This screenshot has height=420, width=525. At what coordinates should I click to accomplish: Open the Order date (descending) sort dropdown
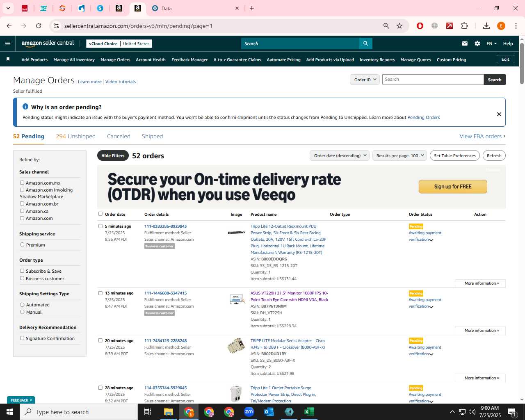coord(340,155)
